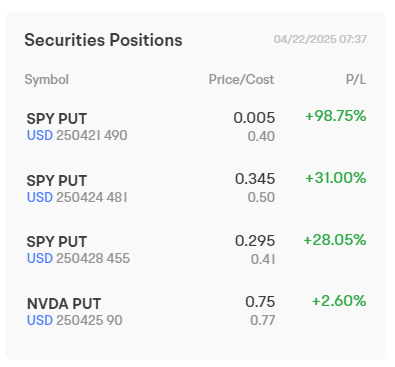Click the Symbol column header
This screenshot has width=395, height=367.
[x=47, y=80]
